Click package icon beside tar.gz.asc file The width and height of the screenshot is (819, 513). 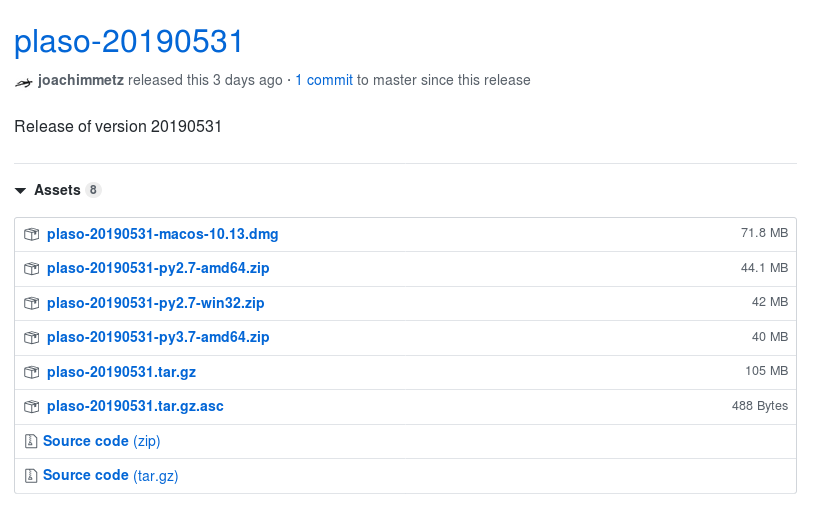point(31,406)
